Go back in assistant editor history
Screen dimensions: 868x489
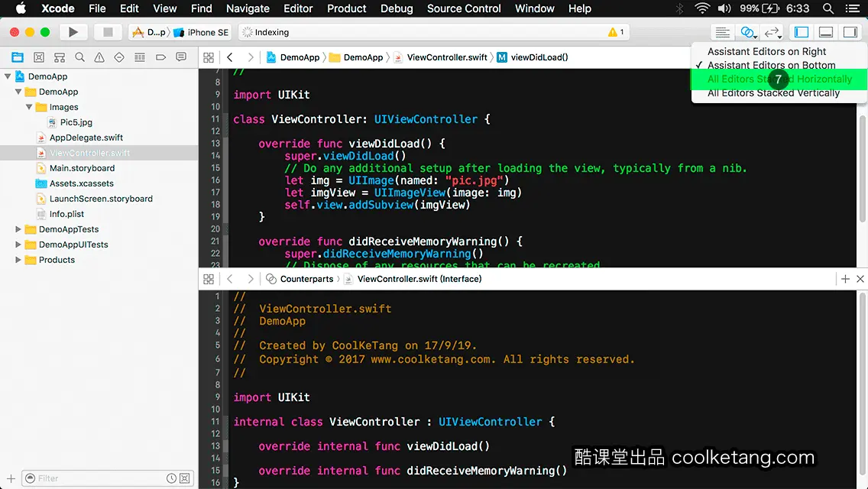coord(230,279)
